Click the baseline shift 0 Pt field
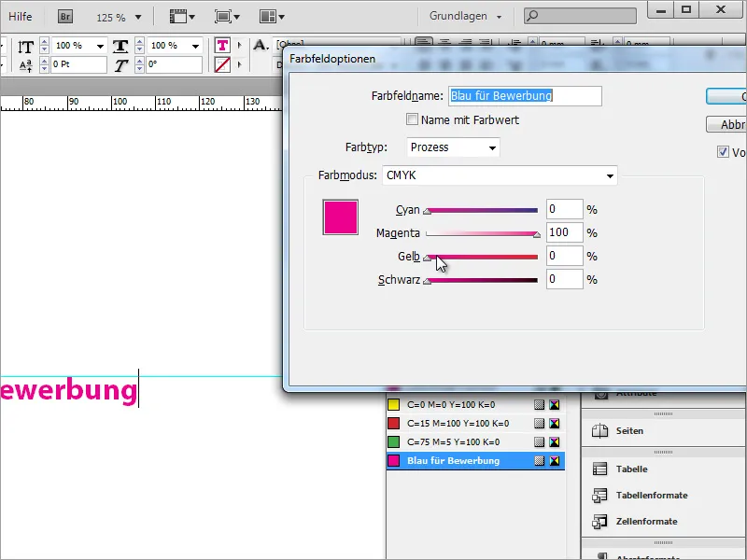Image resolution: width=747 pixels, height=560 pixels. click(78, 64)
